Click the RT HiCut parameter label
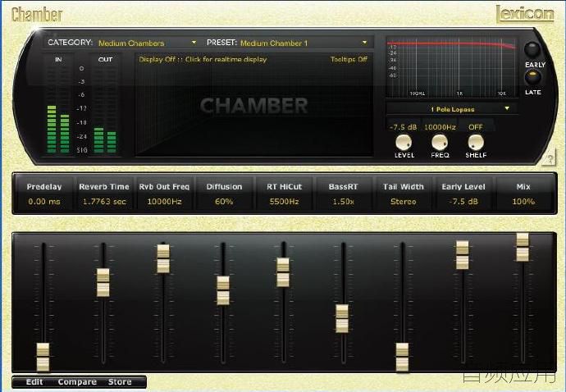566x392 pixels. coord(284,187)
